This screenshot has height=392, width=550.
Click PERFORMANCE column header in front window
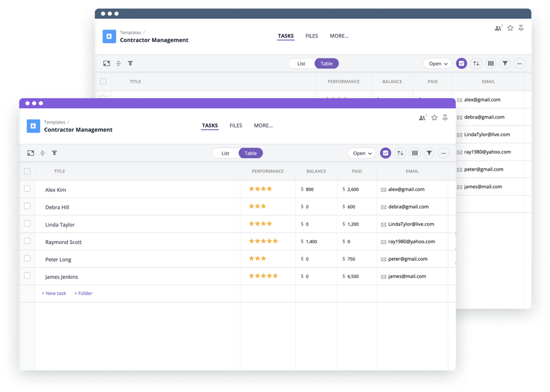pos(267,171)
